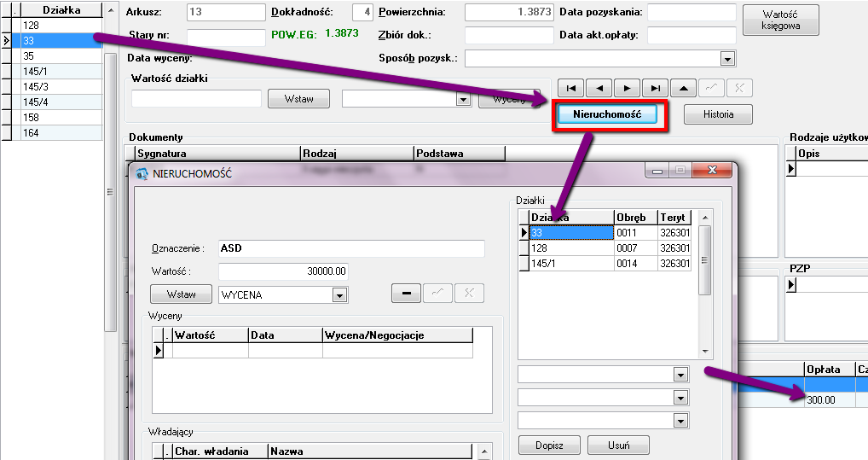Open the dropdown next to Wstaw in Wartość działki
Image resolution: width=868 pixels, height=460 pixels.
463,99
